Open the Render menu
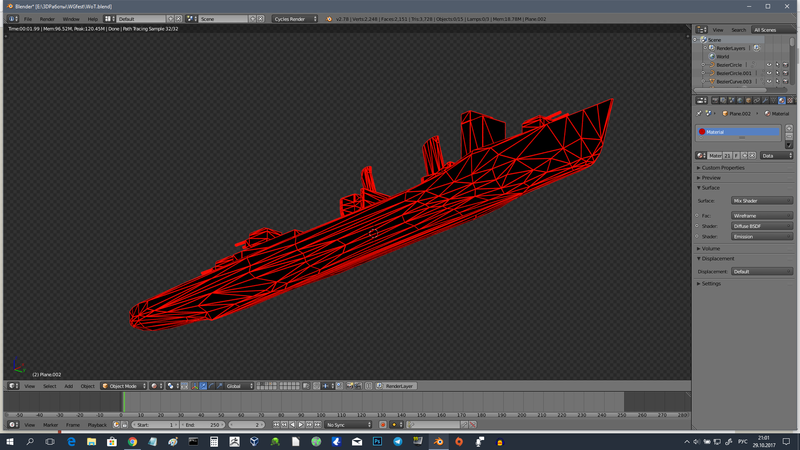800x450 pixels. click(x=47, y=19)
